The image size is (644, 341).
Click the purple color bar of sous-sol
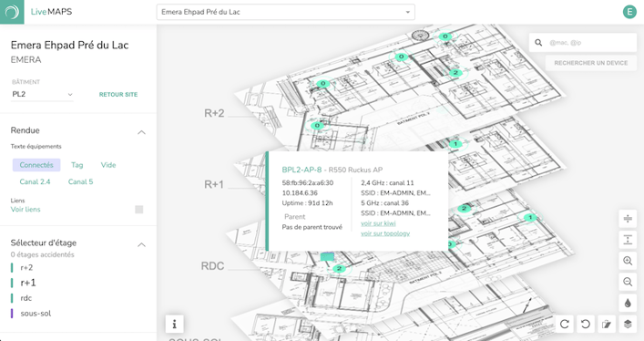[x=12, y=314]
